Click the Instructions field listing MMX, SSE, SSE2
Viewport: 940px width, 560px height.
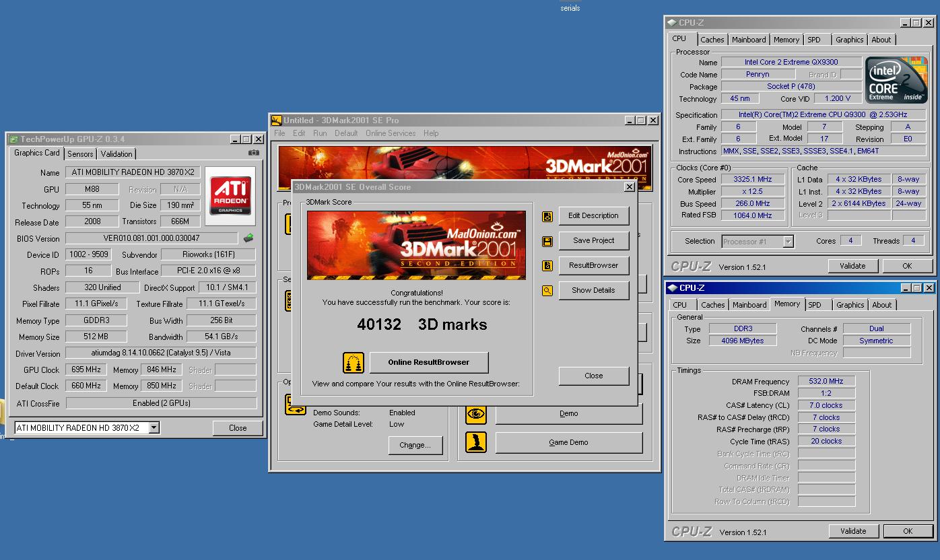click(824, 151)
